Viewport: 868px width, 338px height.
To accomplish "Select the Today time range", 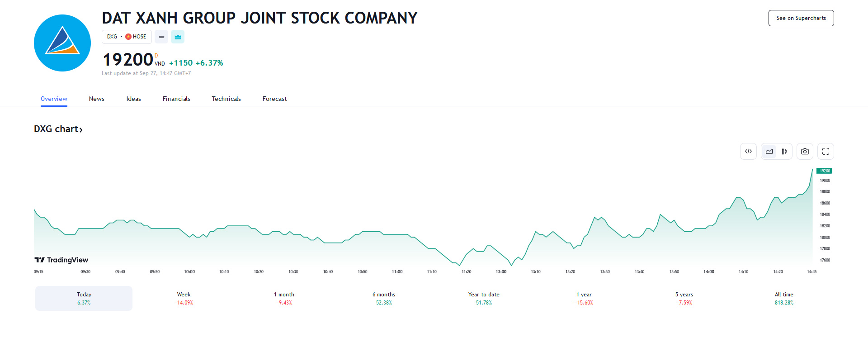I will coord(84,298).
